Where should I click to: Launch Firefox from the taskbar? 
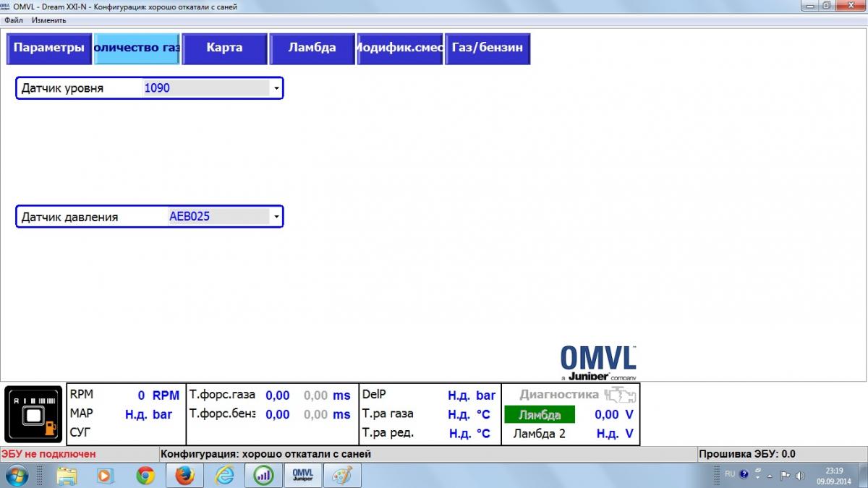click(184, 475)
